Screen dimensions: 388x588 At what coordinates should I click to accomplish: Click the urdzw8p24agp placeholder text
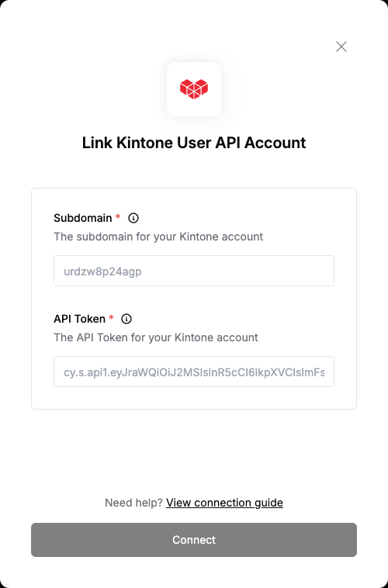pos(102,272)
